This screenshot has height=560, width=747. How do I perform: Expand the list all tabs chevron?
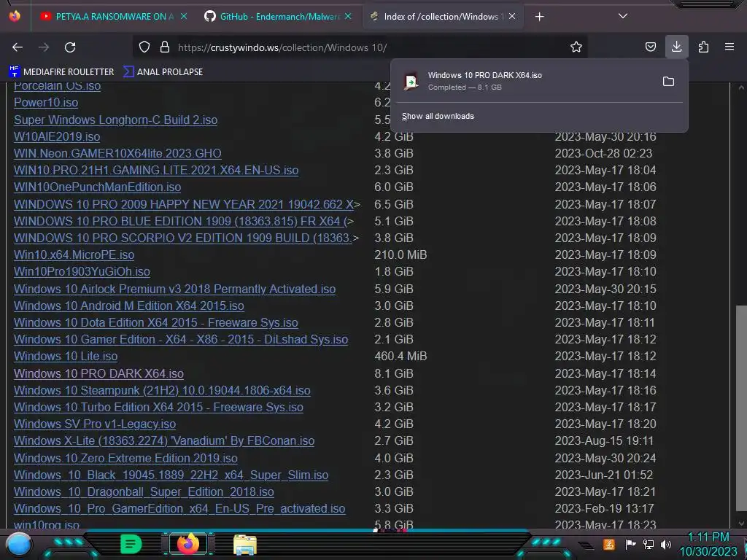623,16
